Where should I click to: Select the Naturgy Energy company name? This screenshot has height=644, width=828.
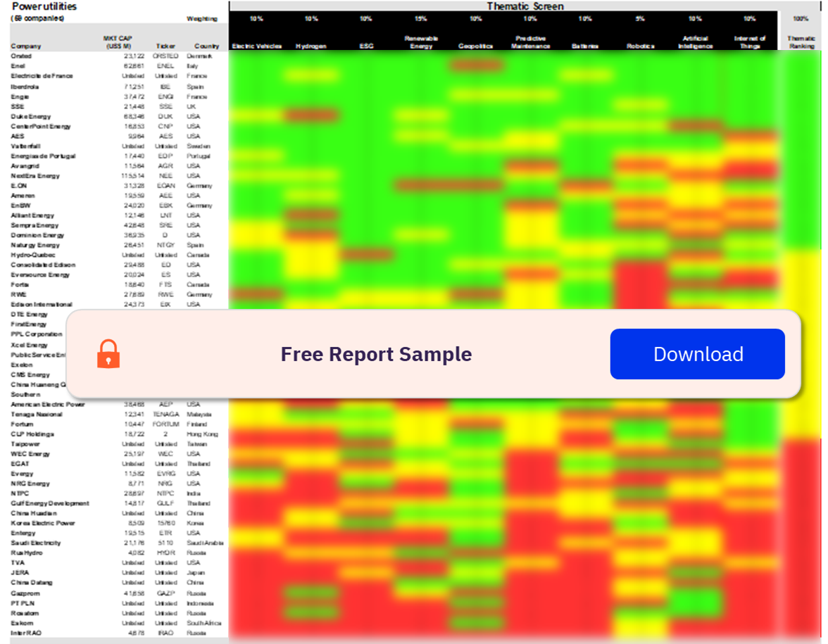[x=35, y=245]
